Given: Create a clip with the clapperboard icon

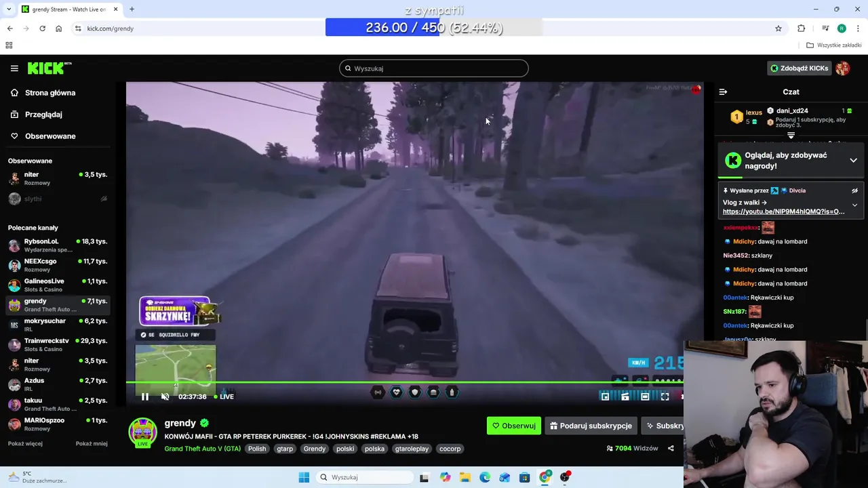Looking at the screenshot, I should click(625, 396).
